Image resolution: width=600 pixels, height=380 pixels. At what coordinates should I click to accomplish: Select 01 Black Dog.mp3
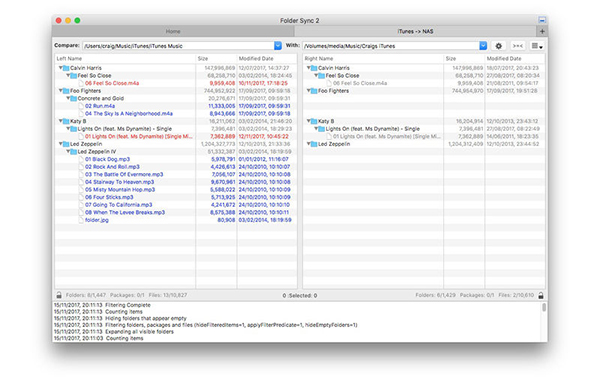(107, 159)
